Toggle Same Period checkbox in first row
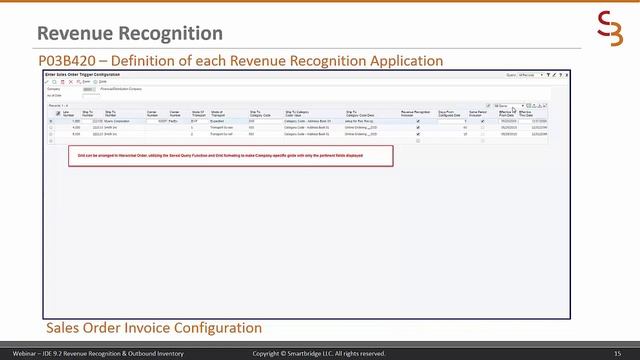640x360 pixels. tap(482, 121)
